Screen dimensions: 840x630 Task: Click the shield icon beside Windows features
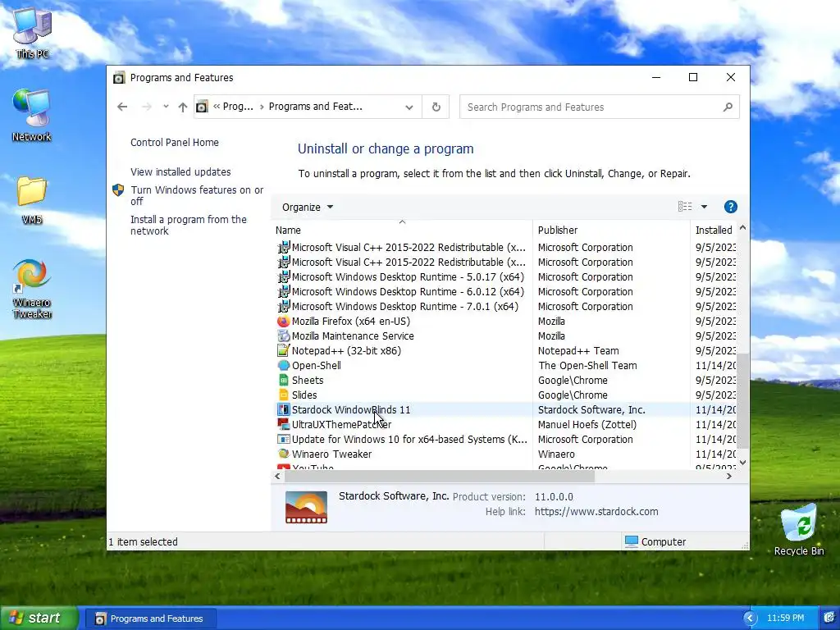118,190
